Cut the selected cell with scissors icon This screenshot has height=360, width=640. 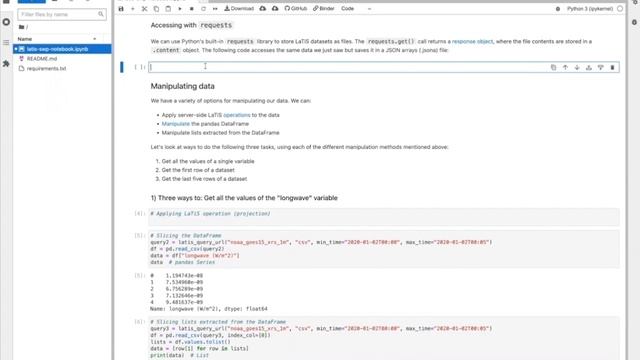[x=144, y=9]
